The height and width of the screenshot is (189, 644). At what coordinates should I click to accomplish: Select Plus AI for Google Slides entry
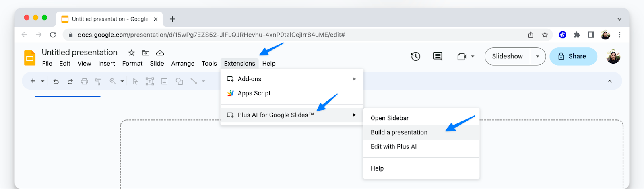[292, 115]
